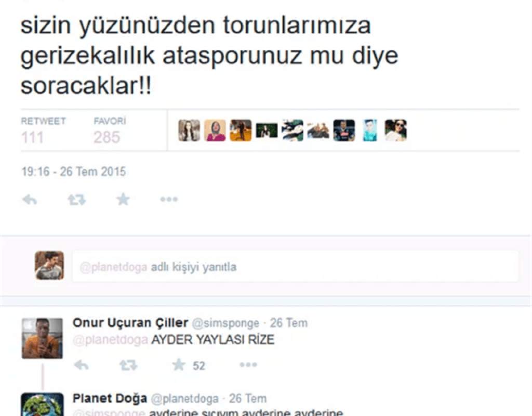Image resolution: width=532 pixels, height=416 pixels.
Task: Open the 19:16 - 26 Tem 2015 timestamp
Action: 74,172
